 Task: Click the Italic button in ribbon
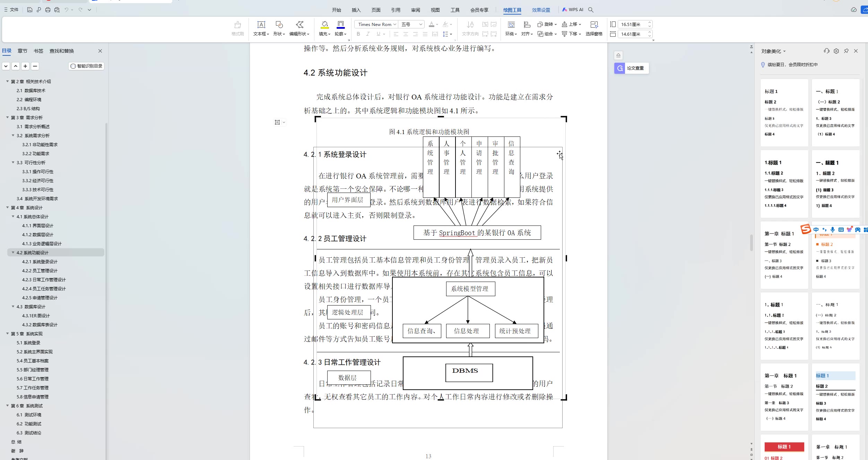pyautogui.click(x=368, y=34)
